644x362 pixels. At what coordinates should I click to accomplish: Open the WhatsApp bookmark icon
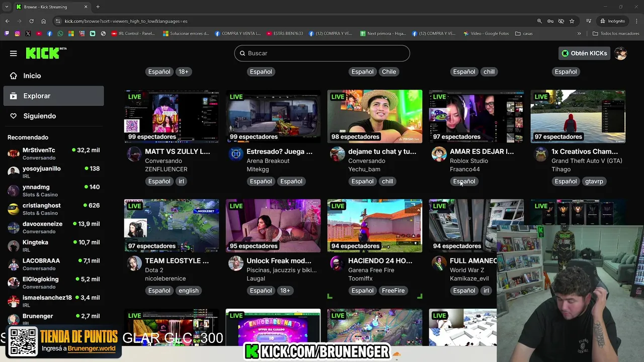tap(60, 34)
